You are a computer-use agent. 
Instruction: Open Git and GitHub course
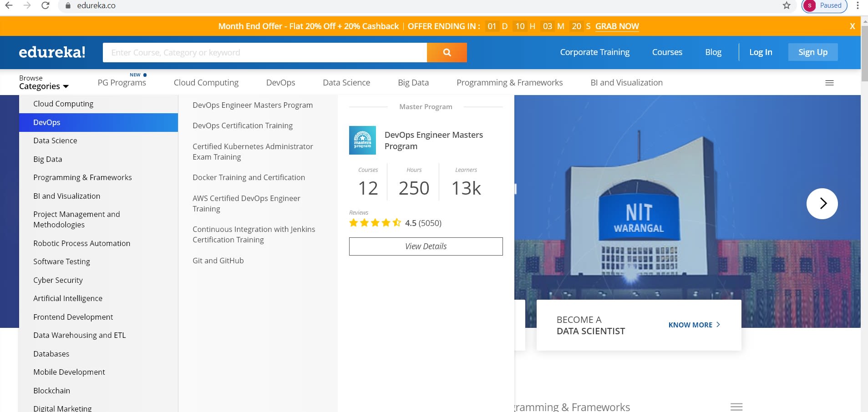pyautogui.click(x=218, y=261)
